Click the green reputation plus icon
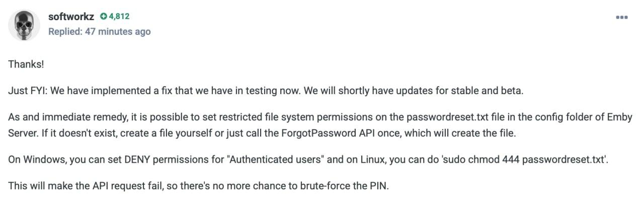644x208 pixels. 103,17
